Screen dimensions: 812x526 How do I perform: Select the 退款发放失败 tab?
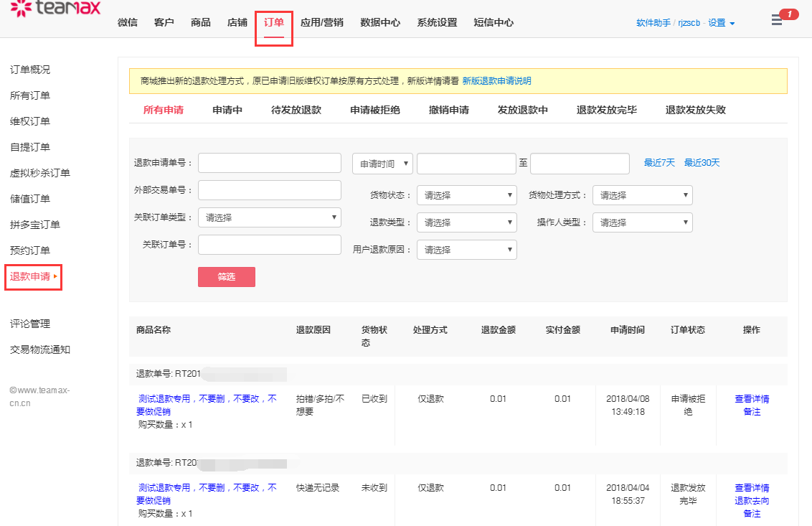(x=695, y=111)
